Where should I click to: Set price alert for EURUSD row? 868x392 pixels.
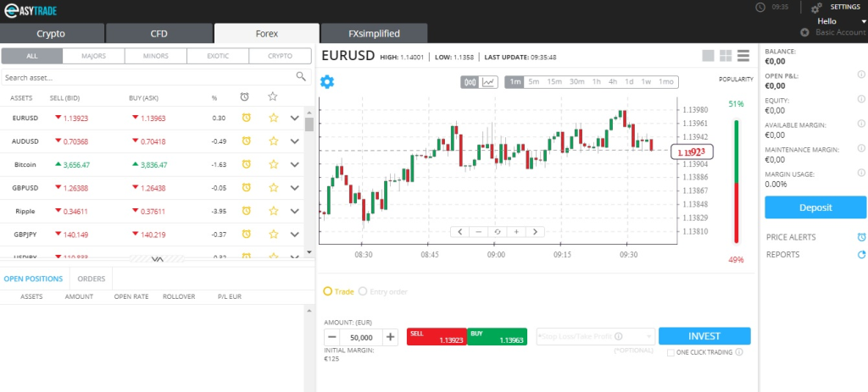point(247,118)
